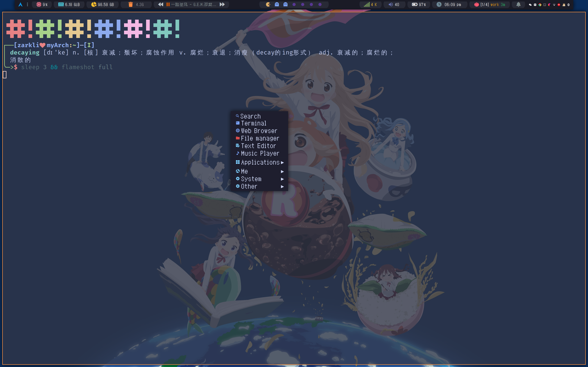Click the Chrome icon in system tray
Screen dimensions: 588x367
click(x=540, y=5)
